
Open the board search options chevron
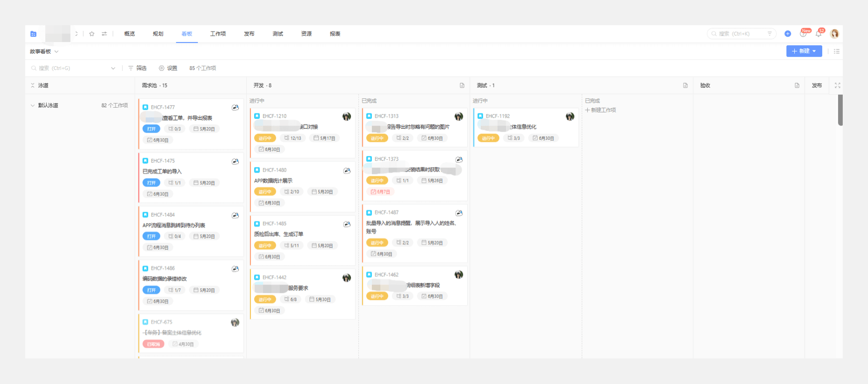113,68
